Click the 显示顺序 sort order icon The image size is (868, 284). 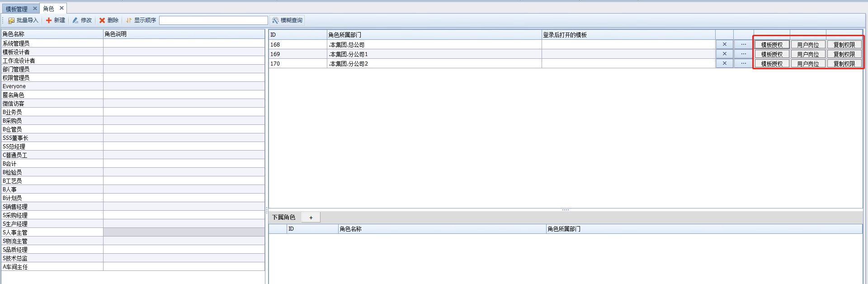[x=129, y=20]
